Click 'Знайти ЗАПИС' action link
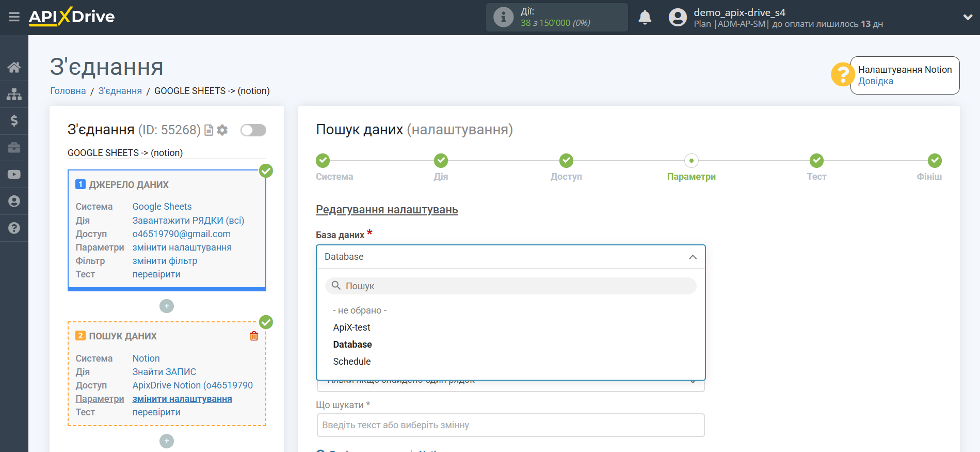 point(165,372)
